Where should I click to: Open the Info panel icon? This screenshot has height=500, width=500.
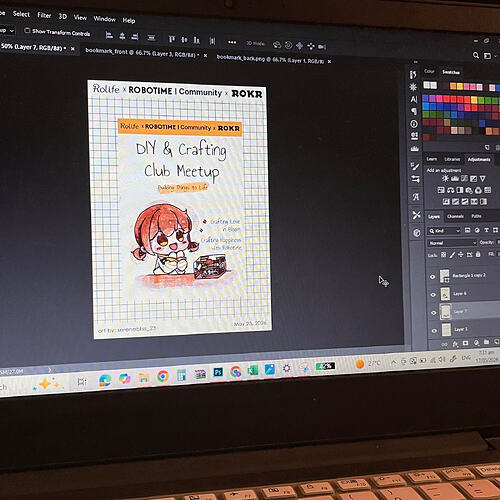(x=414, y=124)
